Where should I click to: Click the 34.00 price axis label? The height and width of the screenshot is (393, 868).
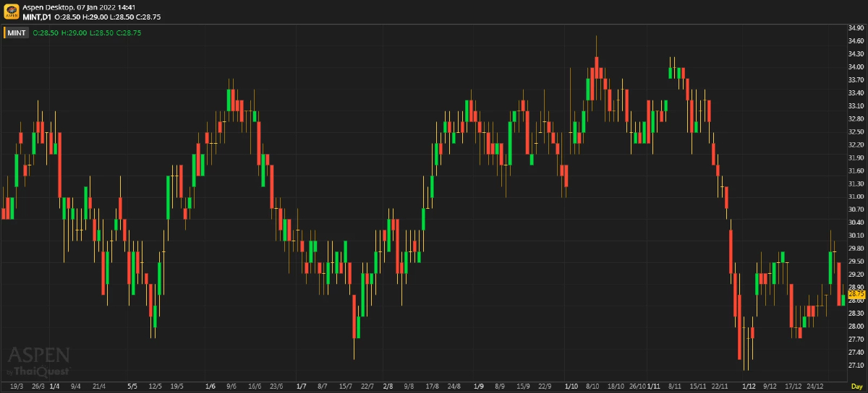(856, 66)
